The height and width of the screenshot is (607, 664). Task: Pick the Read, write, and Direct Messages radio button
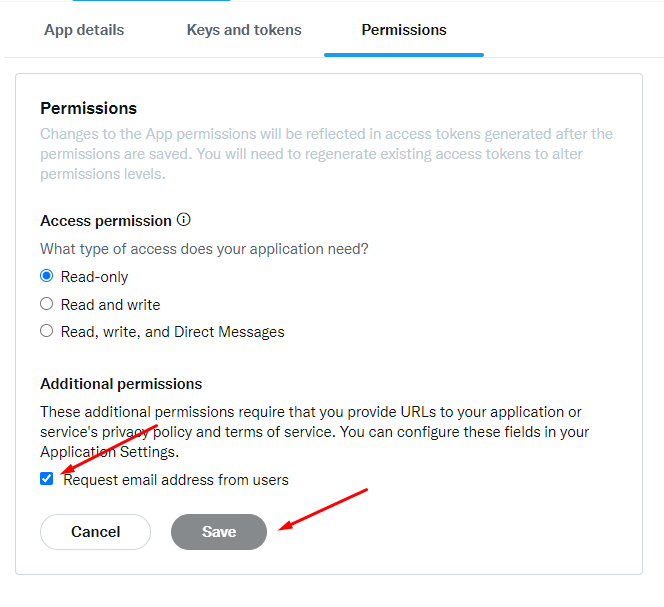[47, 331]
